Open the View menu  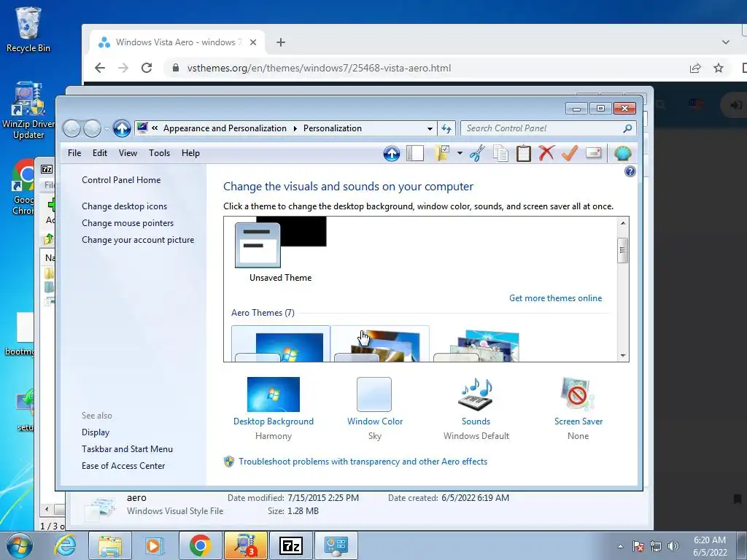coord(128,153)
